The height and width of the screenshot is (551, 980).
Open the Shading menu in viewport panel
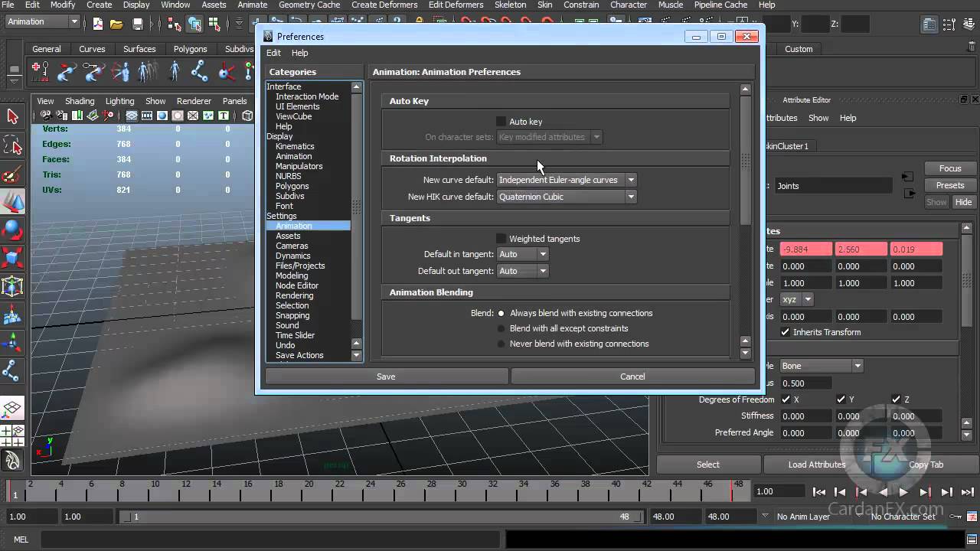[x=80, y=101]
